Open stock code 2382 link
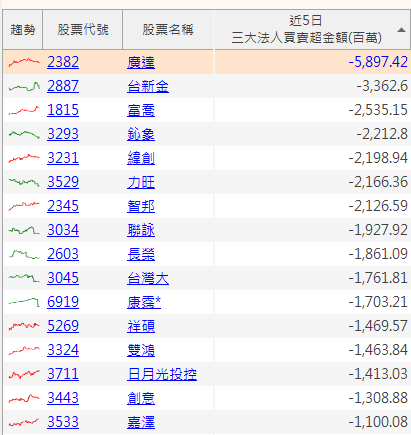The height and width of the screenshot is (435, 411). 63,62
